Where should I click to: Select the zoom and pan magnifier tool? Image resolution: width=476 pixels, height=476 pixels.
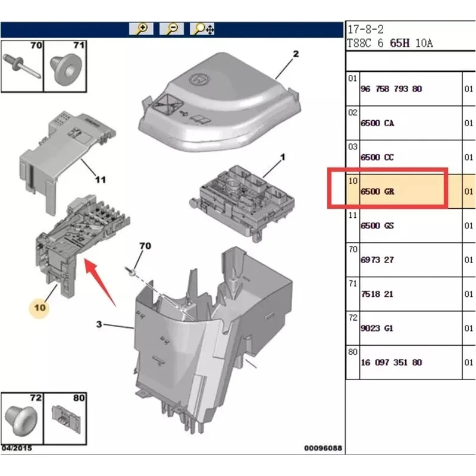click(202, 29)
